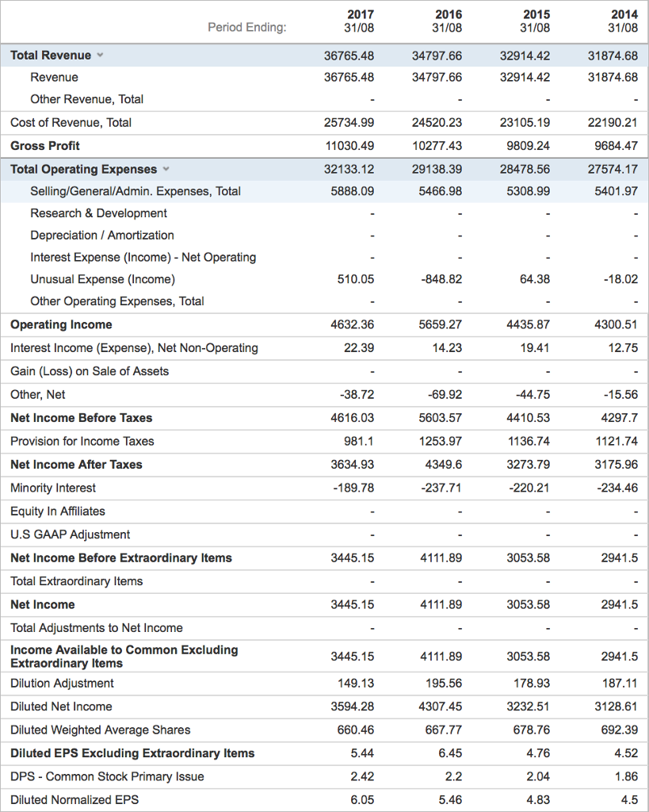Select the 2017 column header
Screen dimensions: 649x812
(359, 14)
